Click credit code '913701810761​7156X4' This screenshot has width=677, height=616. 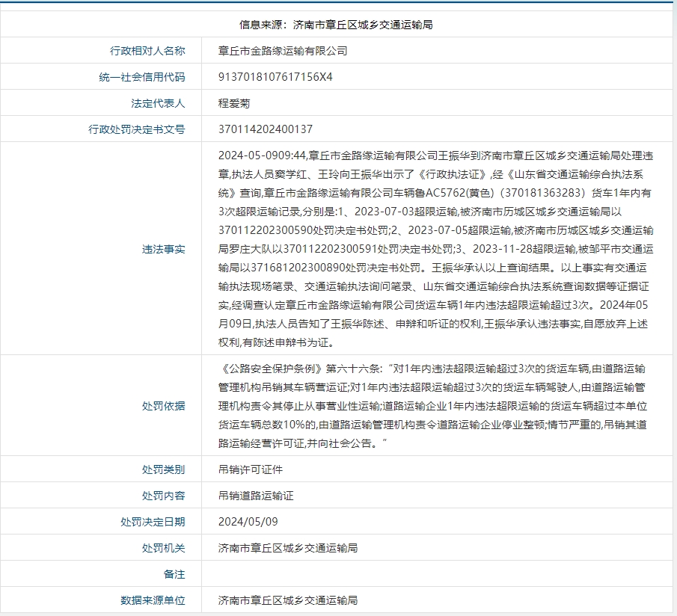point(275,77)
